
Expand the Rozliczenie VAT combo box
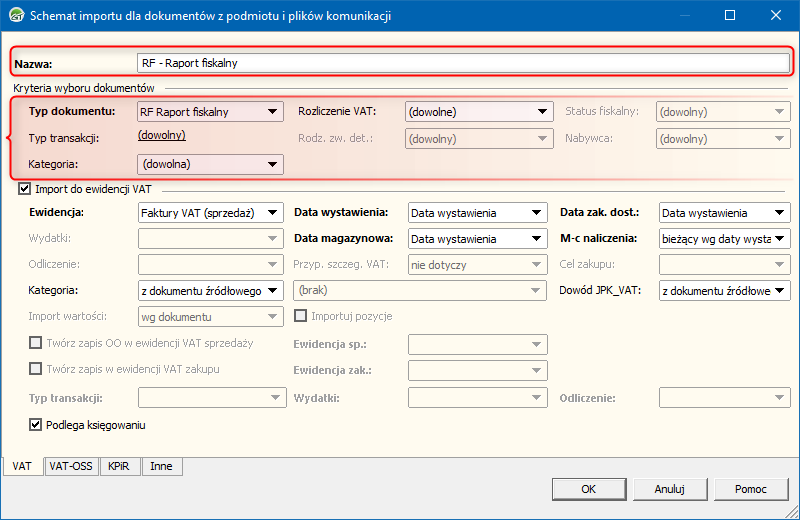(543, 112)
